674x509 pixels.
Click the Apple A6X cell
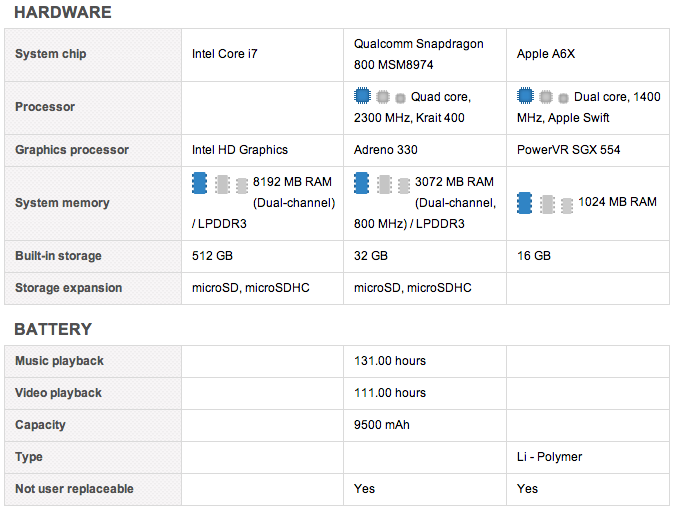(x=546, y=54)
